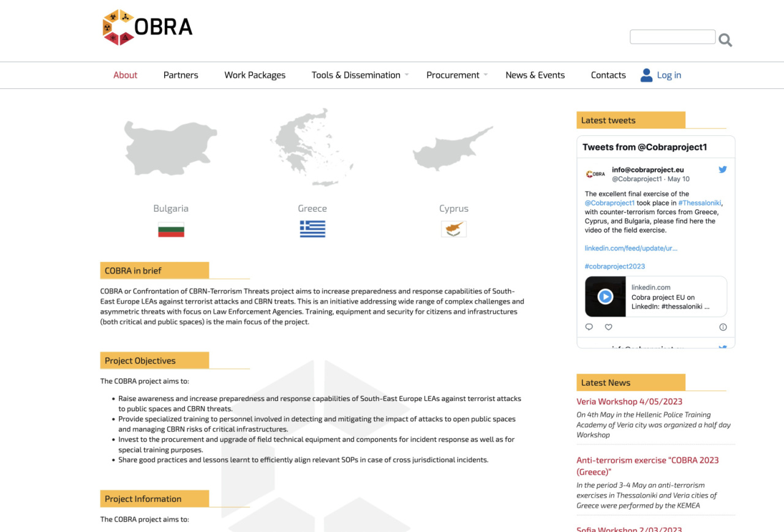Open the Anti-terrorism exercise "COBRA 2023" link

[647, 466]
